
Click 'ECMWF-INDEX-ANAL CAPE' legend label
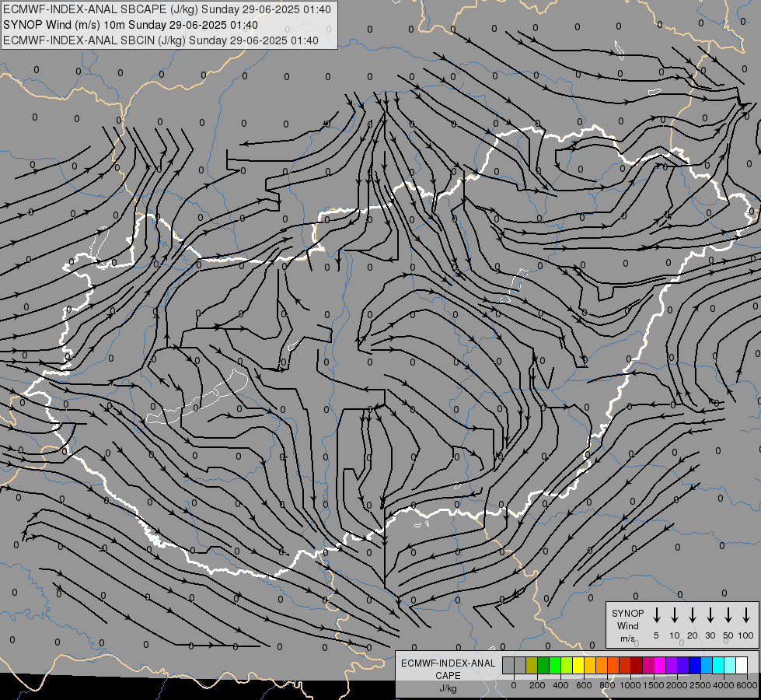click(448, 669)
